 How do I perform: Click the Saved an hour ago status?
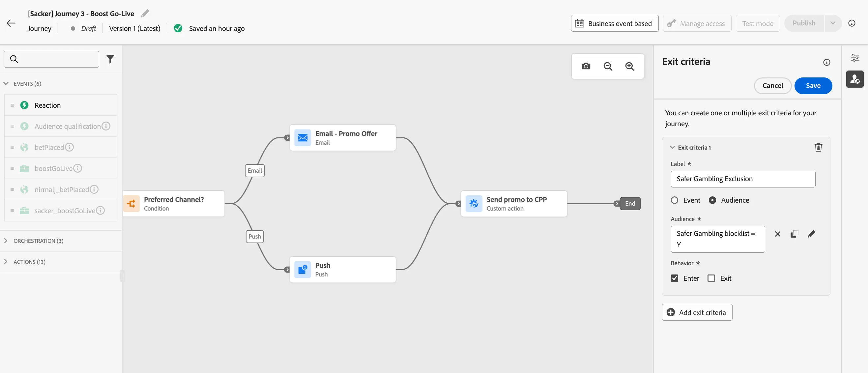tap(217, 28)
